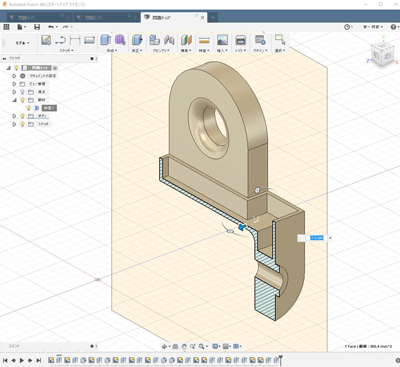Expand the ドキュメントの設定 node
The image size is (400, 367).
[x=14, y=76]
